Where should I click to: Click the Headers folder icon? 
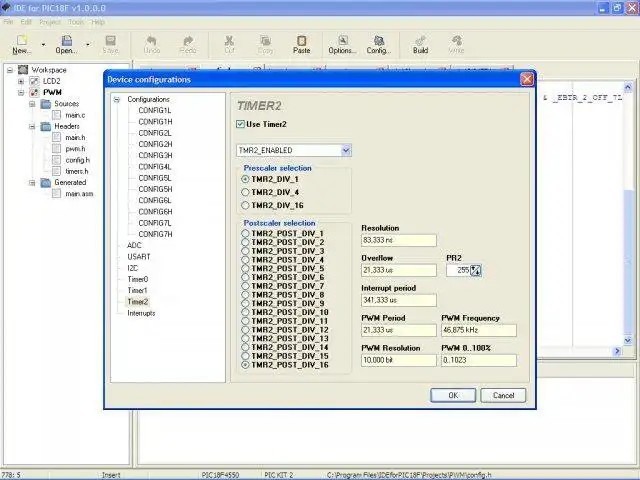[46, 126]
